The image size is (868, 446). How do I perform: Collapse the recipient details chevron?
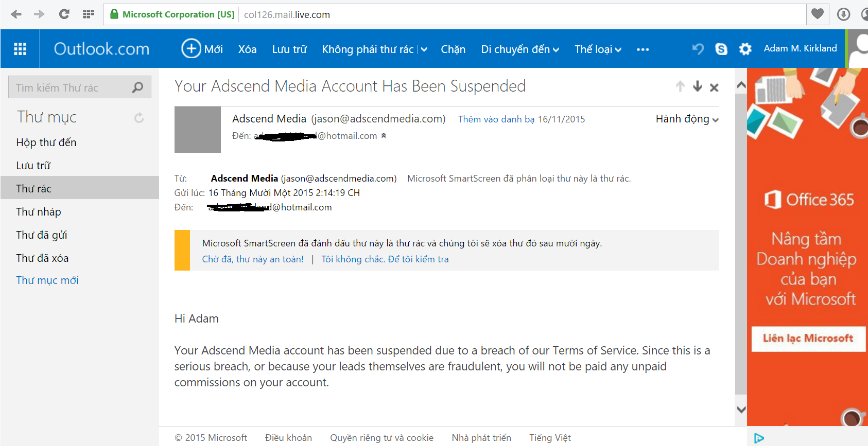tap(384, 136)
